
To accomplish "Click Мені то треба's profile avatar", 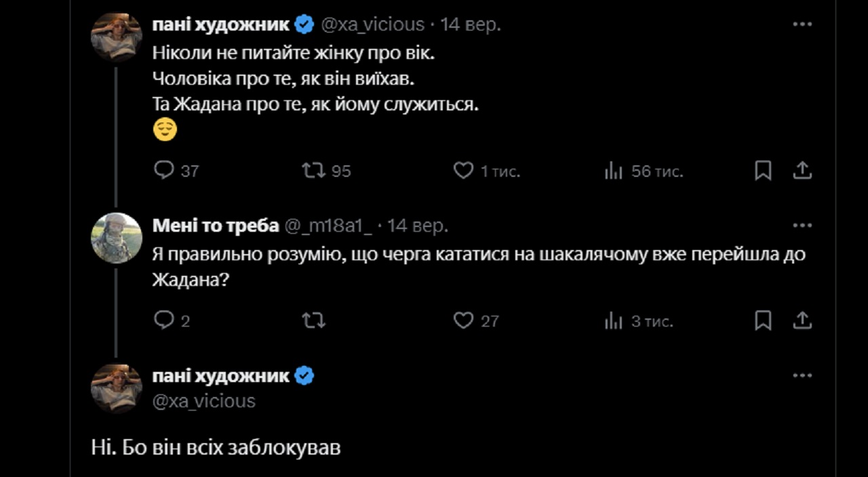I will pos(116,237).
